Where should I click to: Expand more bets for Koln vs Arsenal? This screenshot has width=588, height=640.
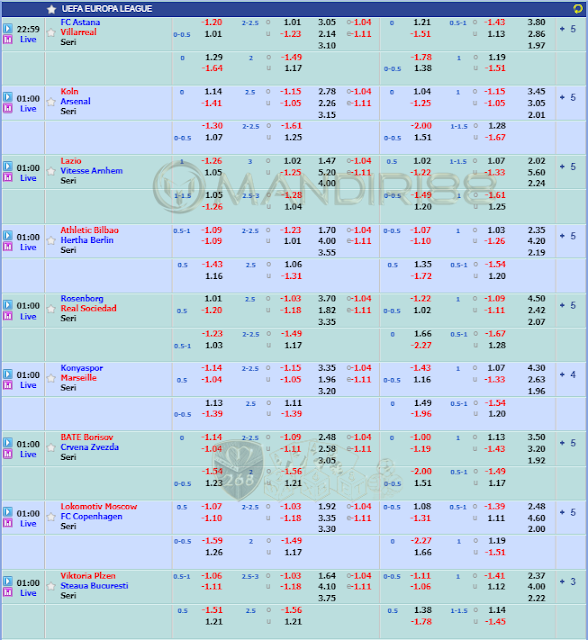click(x=568, y=98)
